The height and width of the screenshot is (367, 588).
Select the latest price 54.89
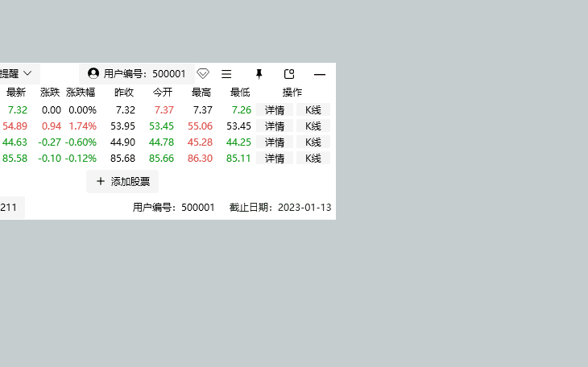coord(14,126)
